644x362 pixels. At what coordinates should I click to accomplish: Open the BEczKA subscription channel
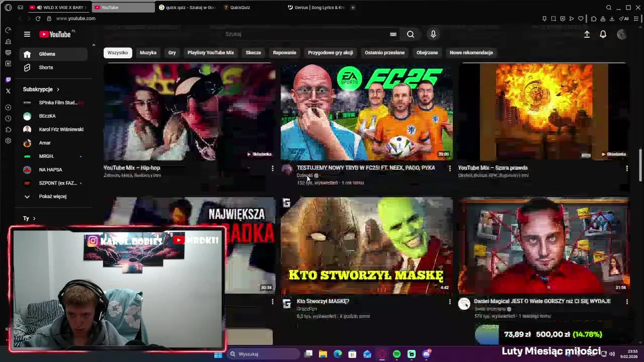tap(53, 116)
